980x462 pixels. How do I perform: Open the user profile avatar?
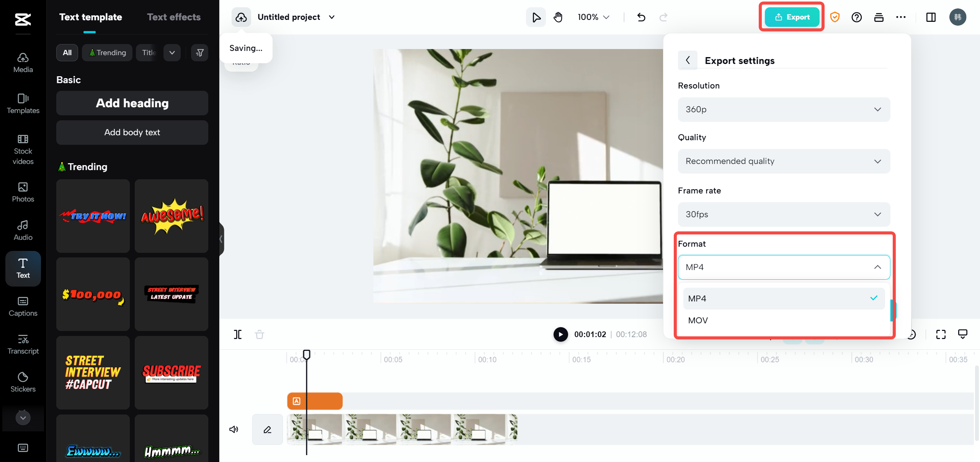tap(958, 17)
